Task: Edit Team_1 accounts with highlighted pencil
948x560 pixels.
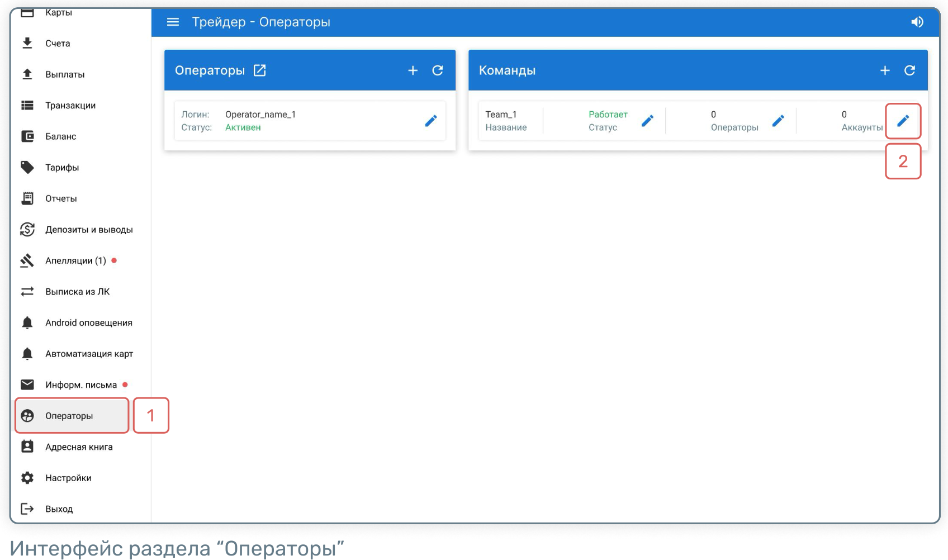Action: 903,121
